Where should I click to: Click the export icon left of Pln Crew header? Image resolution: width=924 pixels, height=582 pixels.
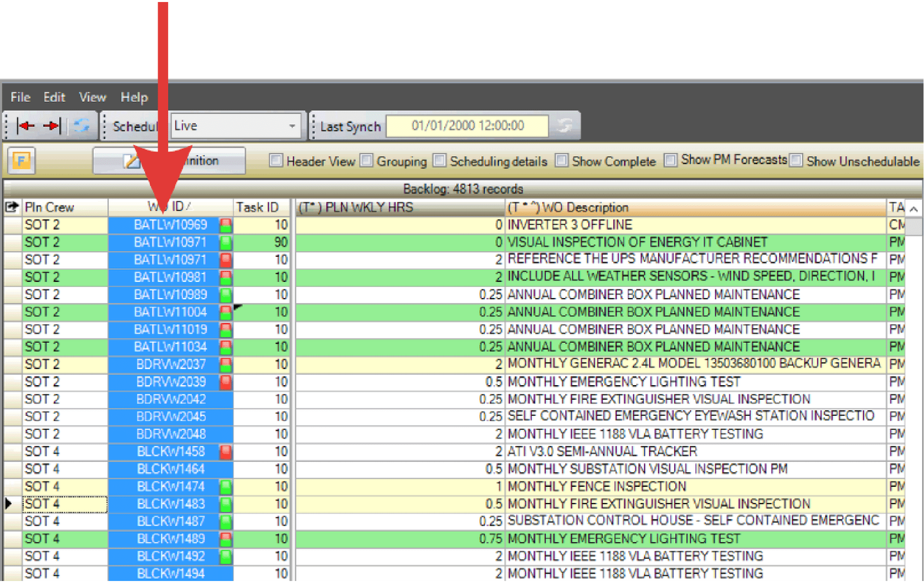click(12, 207)
